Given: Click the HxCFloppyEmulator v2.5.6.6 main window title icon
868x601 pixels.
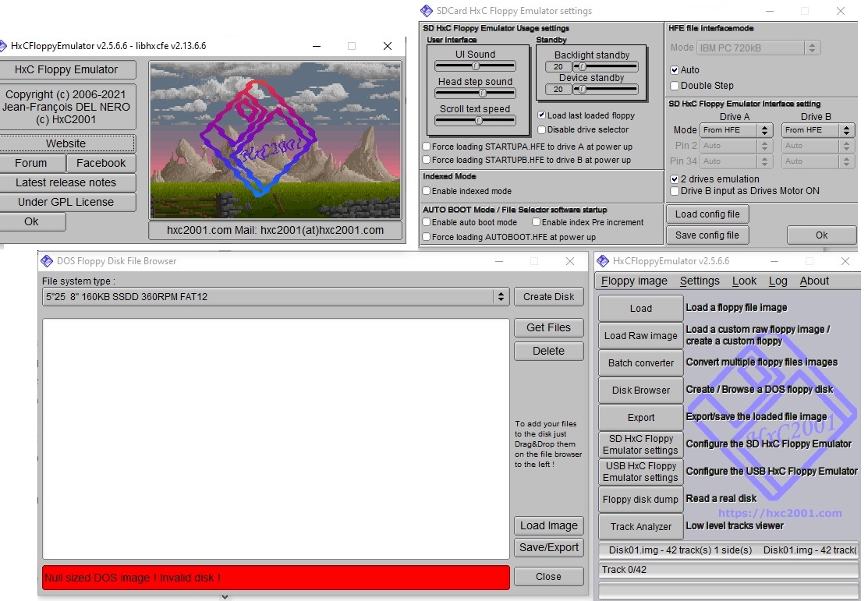Looking at the screenshot, I should click(x=603, y=260).
